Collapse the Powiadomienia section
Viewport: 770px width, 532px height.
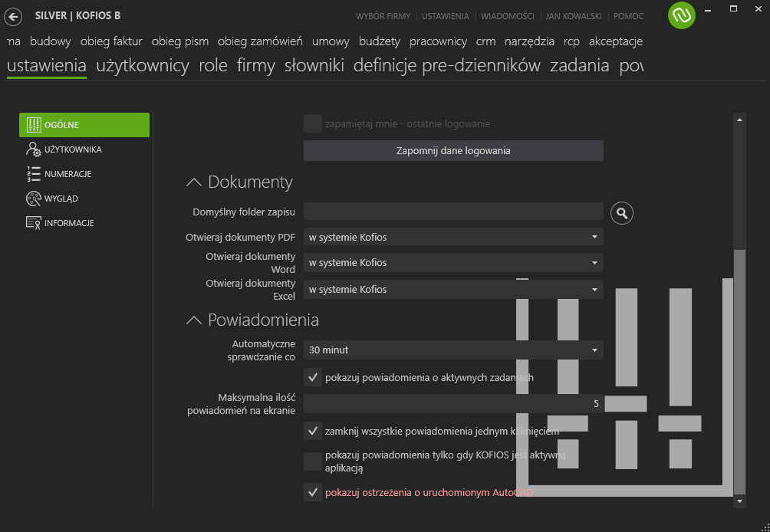coord(194,320)
